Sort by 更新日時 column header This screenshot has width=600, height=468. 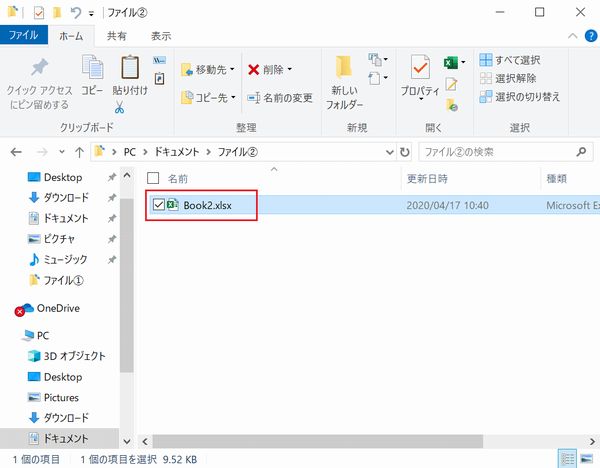click(x=427, y=179)
